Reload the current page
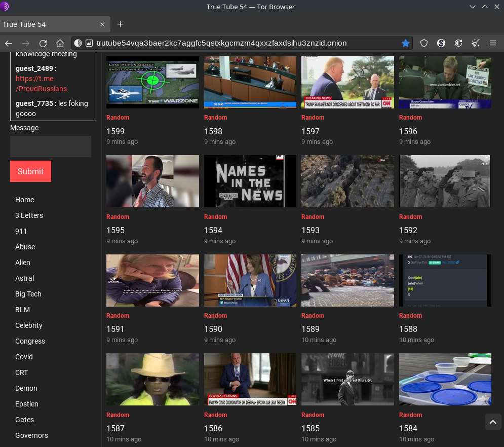The width and height of the screenshot is (504, 447). tap(43, 43)
